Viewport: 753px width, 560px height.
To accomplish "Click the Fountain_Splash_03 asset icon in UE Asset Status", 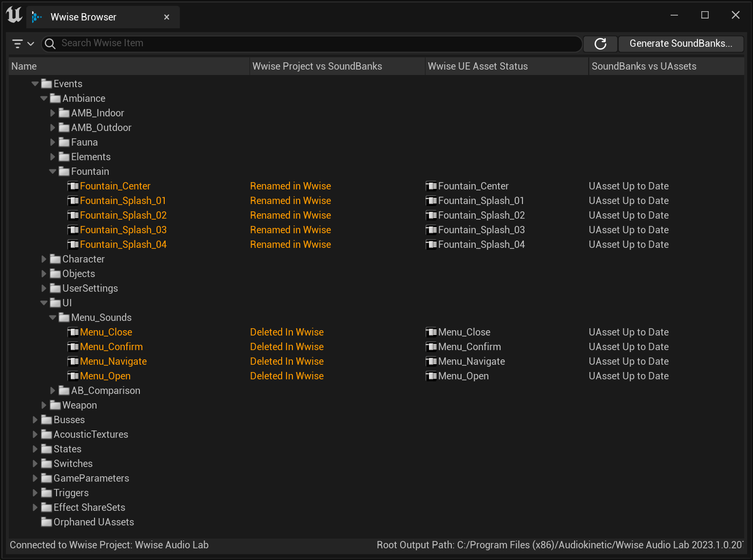I will pyautogui.click(x=431, y=230).
